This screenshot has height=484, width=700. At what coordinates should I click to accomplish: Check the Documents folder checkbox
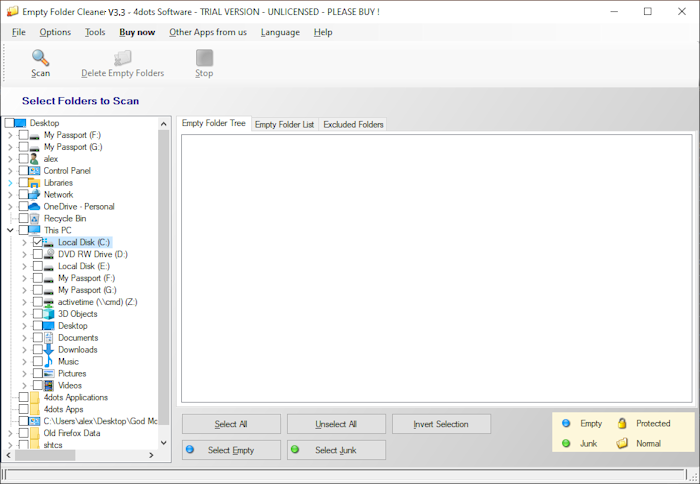point(38,338)
